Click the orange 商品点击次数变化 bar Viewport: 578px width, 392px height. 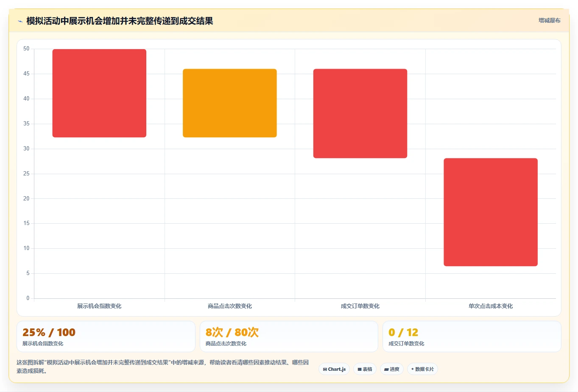point(230,103)
